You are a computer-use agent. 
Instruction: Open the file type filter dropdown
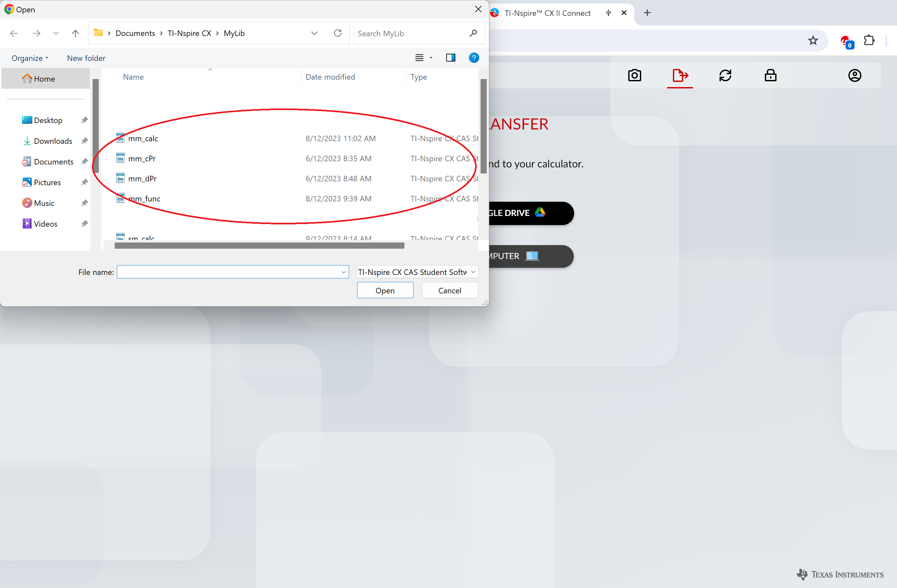point(417,272)
